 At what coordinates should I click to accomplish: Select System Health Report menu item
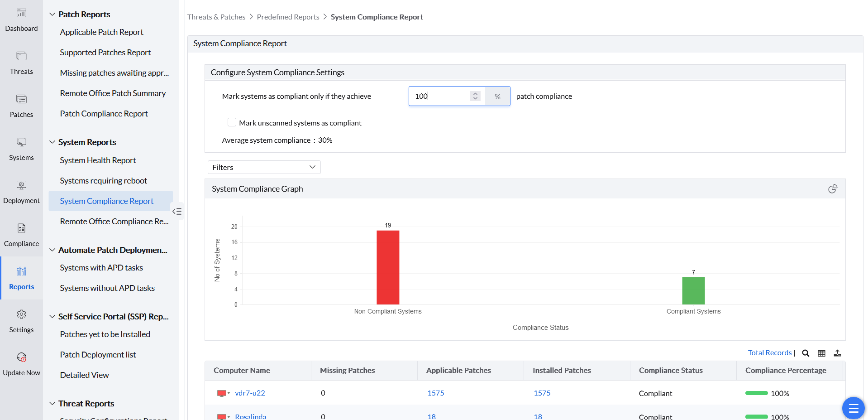pos(98,160)
